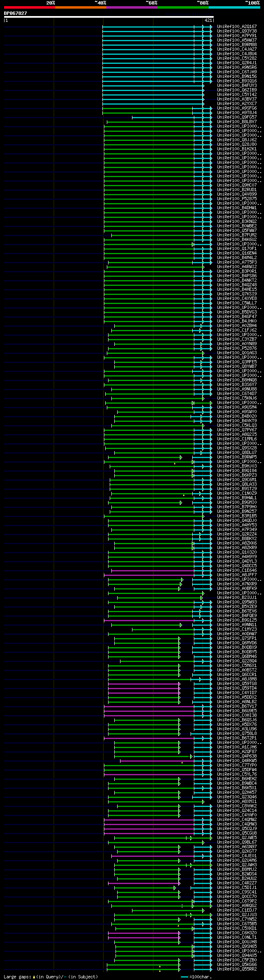Open hit UniRef100_A3BV37

coord(237,99)
